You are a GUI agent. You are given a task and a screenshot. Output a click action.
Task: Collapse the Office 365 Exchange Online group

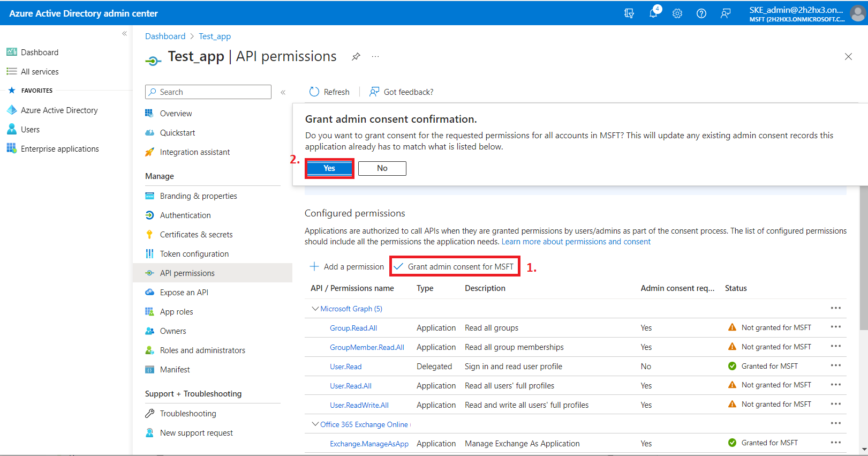(x=315, y=424)
